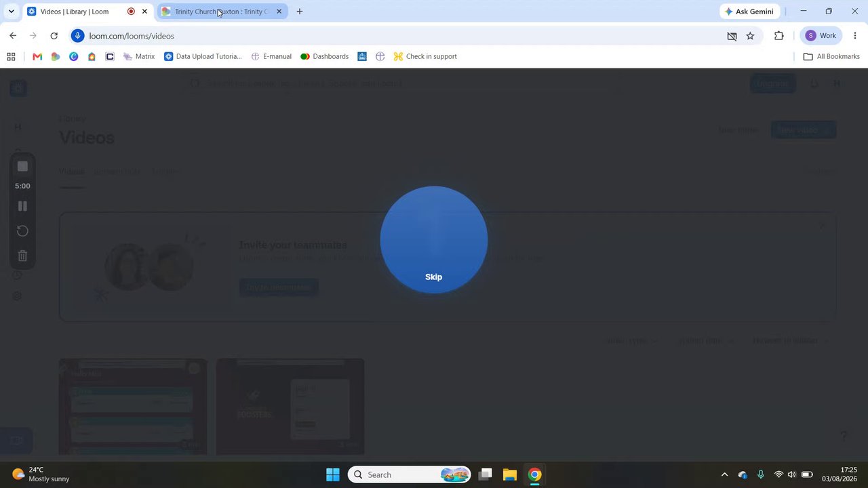The image size is (868, 488).
Task: Open Task View from the taskbar
Action: 485,474
